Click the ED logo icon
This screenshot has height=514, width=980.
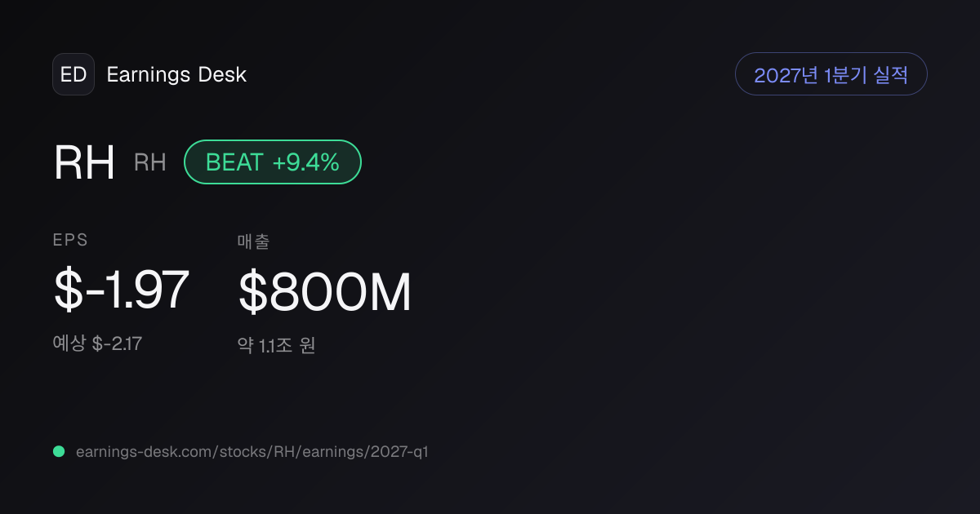click(73, 74)
